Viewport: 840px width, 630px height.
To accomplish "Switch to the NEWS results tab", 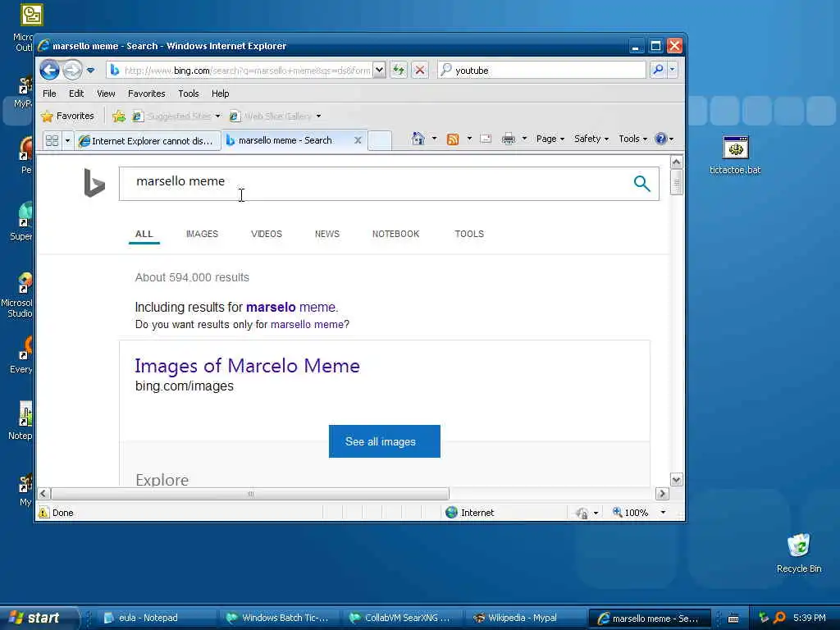I will pyautogui.click(x=327, y=234).
